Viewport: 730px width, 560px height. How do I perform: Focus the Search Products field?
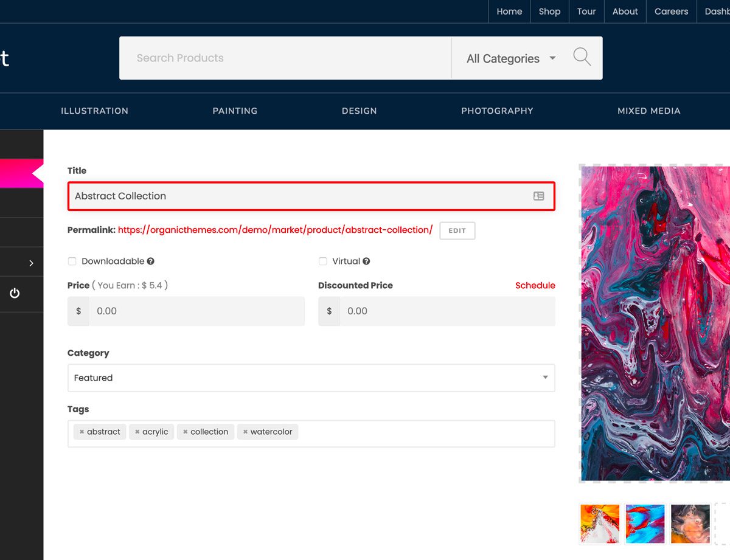coord(285,58)
